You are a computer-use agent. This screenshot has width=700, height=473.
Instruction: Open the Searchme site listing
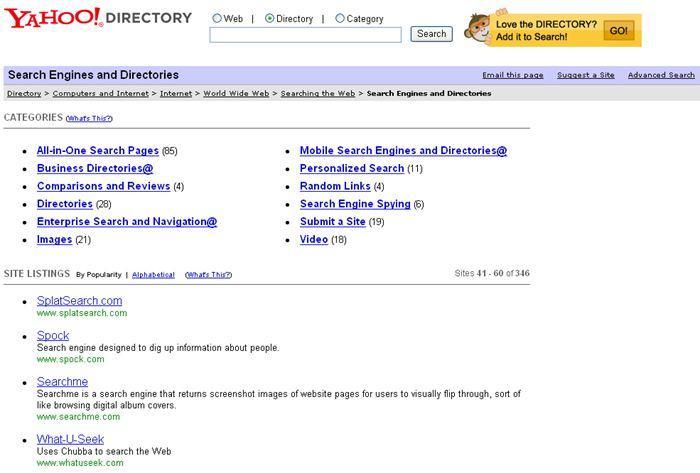coord(62,382)
